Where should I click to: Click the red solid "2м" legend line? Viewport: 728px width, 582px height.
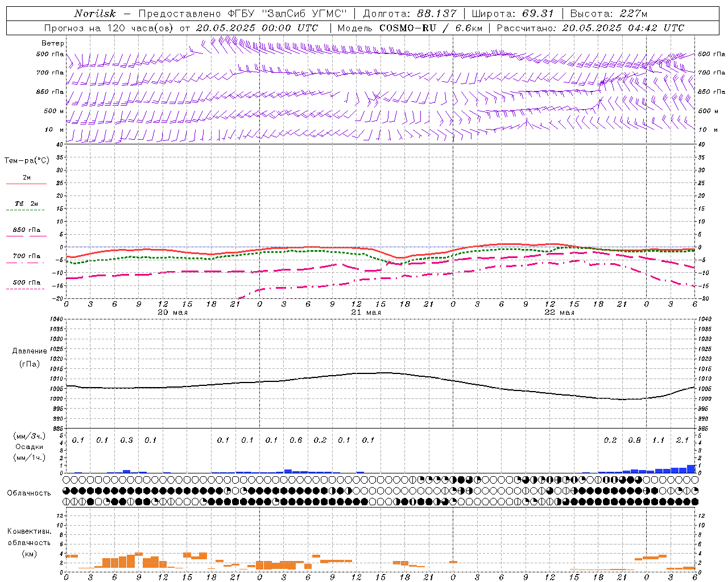[x=26, y=184]
